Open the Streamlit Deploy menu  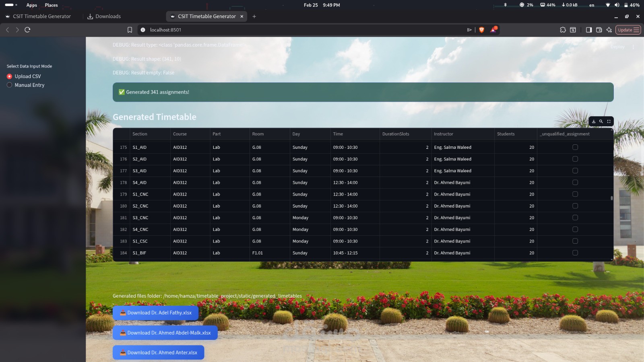618,47
